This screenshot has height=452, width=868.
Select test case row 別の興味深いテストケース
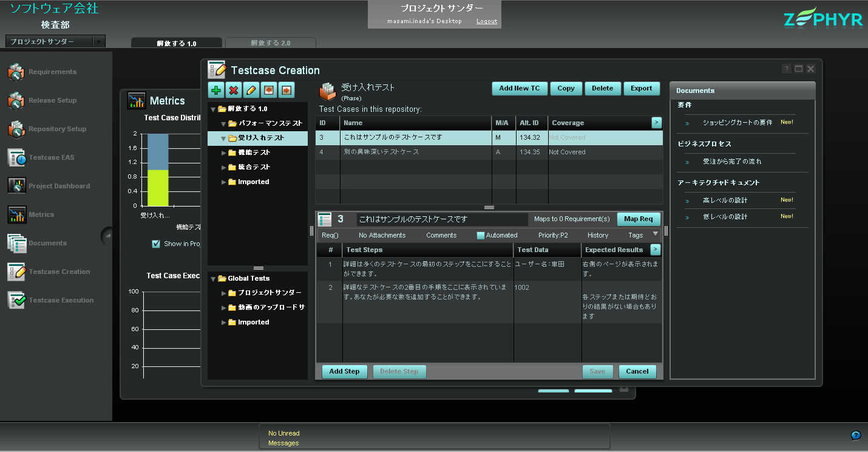point(489,152)
